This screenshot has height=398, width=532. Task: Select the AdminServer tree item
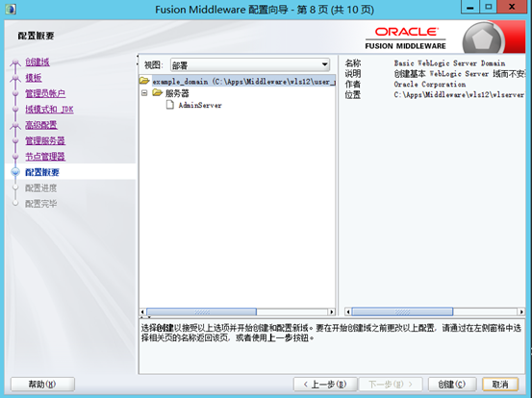[x=200, y=106]
